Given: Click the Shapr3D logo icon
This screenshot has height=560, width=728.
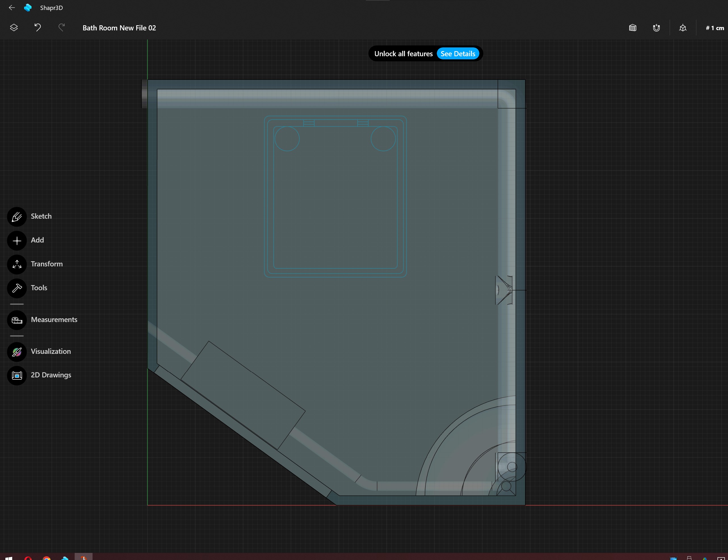Looking at the screenshot, I should coord(28,8).
